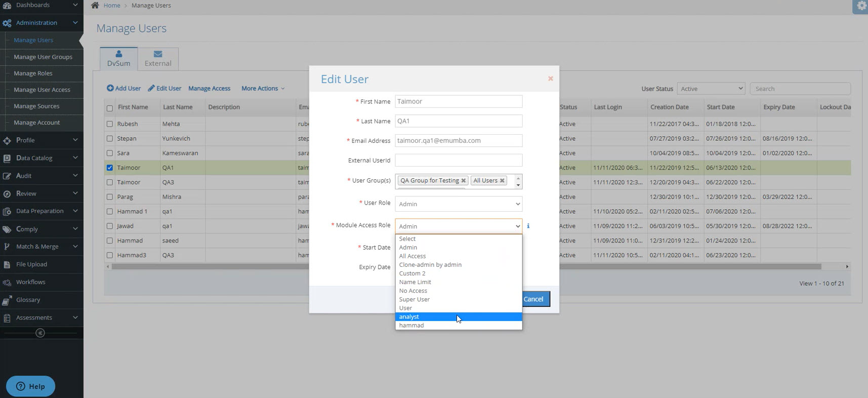This screenshot has width=868, height=398.
Task: Check the Sara Kameswaran row checkbox
Action: 110,153
